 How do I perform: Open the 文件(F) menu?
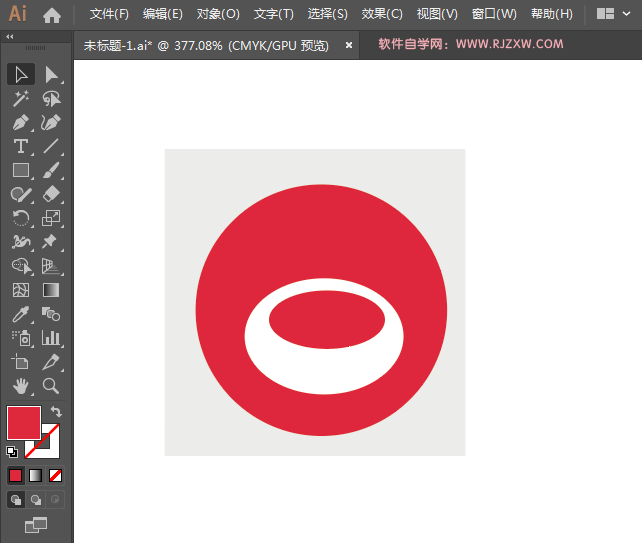coord(109,14)
